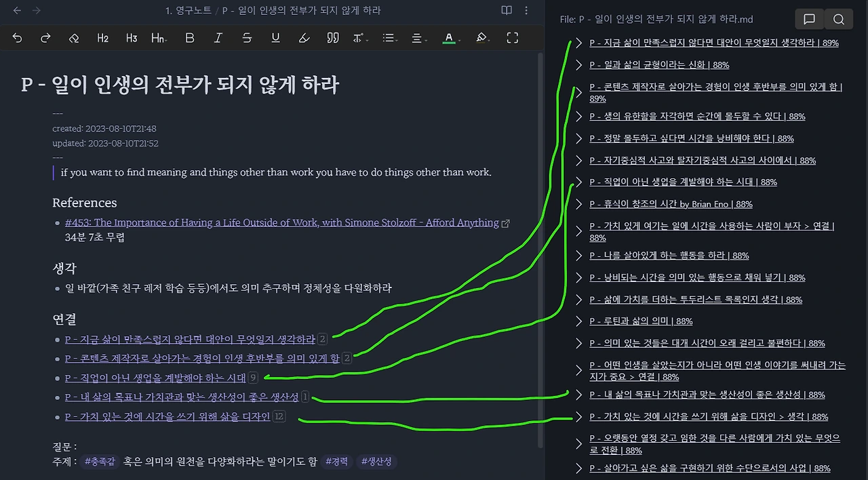This screenshot has width=868, height=480.
Task: Expand result '일과 삶의 균형이라는 신화' chevron
Action: tap(578, 65)
